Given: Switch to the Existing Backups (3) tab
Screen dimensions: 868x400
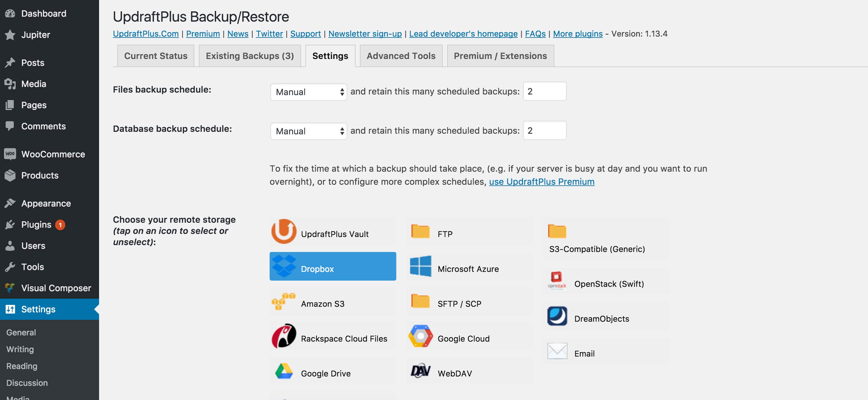Looking at the screenshot, I should [x=250, y=56].
